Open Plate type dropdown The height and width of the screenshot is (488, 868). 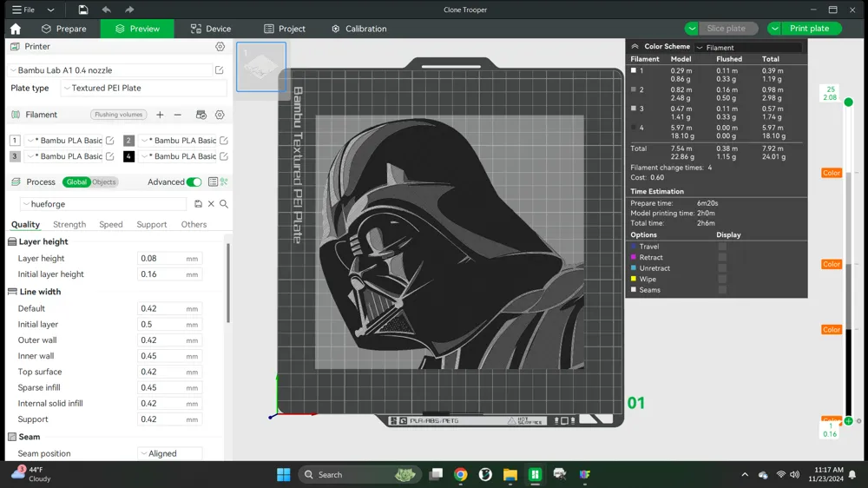(x=143, y=88)
